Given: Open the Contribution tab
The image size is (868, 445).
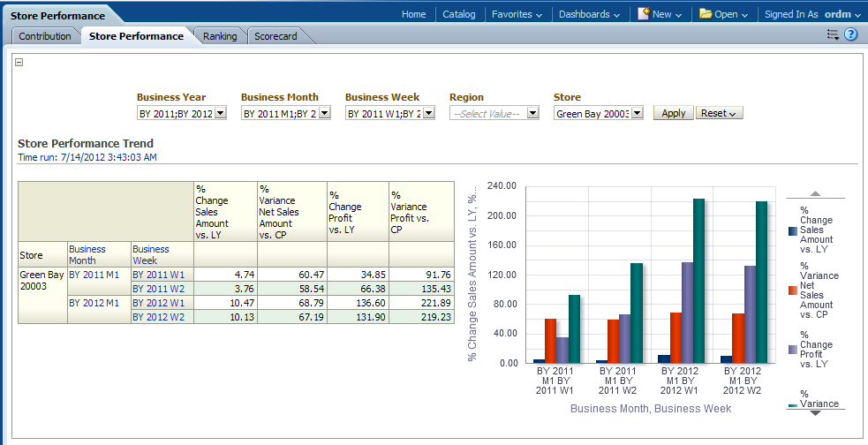Looking at the screenshot, I should 45,36.
